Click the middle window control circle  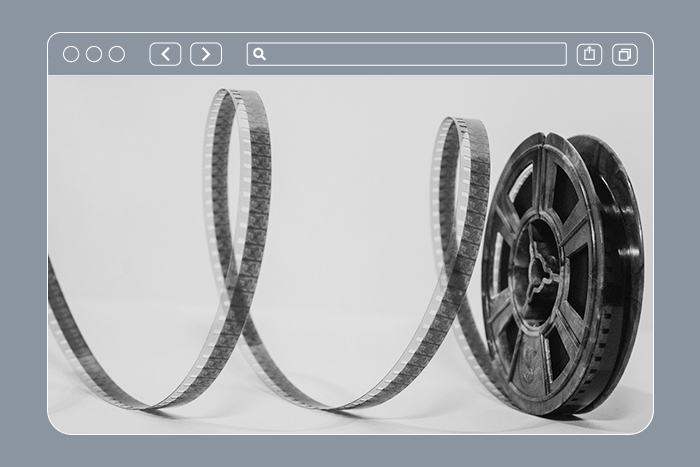coord(94,54)
